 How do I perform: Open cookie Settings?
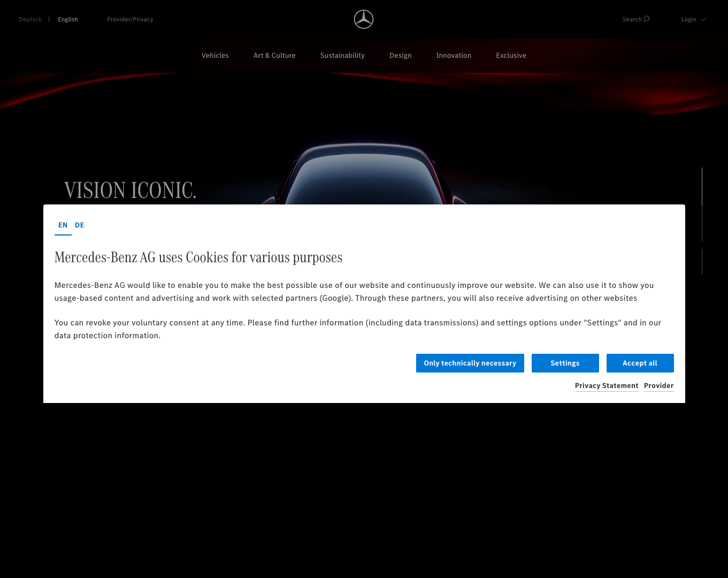point(565,363)
